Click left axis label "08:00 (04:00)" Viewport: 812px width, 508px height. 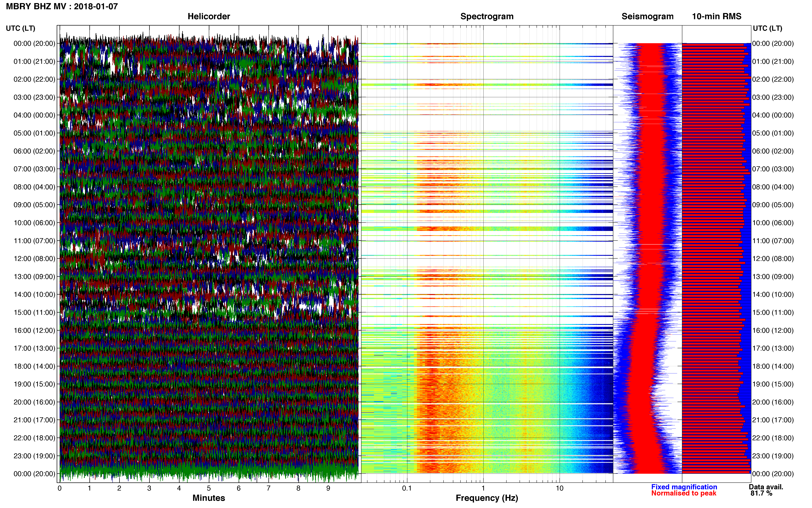(34, 187)
